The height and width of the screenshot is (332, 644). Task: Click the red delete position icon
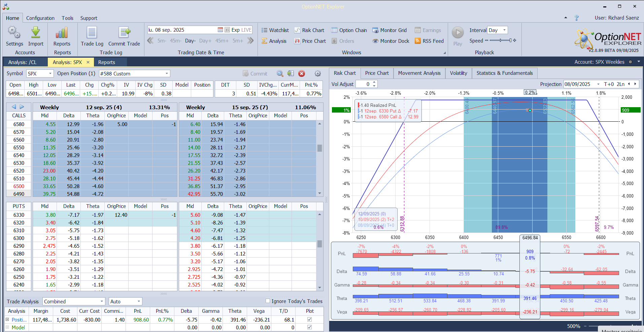(x=302, y=73)
